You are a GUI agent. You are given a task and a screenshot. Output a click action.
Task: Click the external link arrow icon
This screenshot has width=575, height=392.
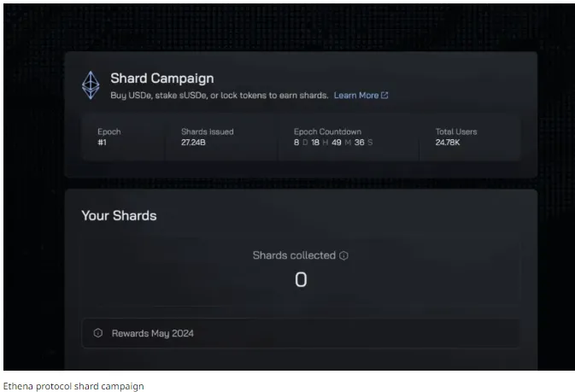pyautogui.click(x=384, y=96)
